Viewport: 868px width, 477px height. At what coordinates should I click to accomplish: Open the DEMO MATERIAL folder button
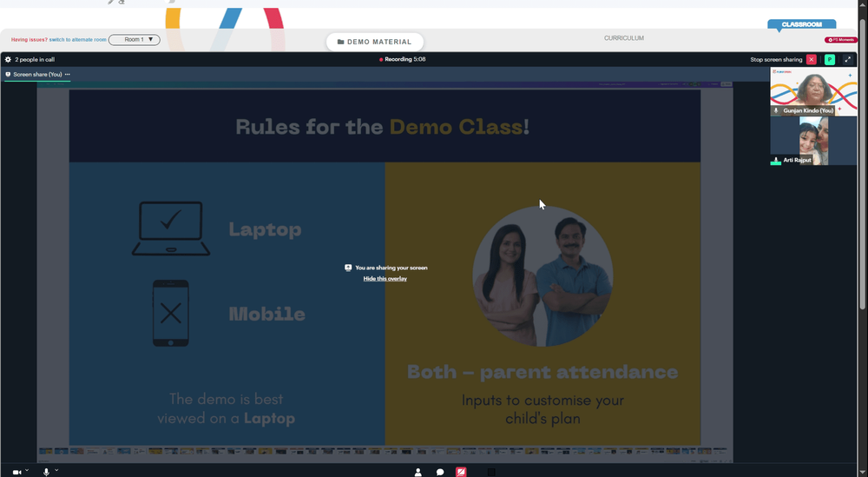click(x=375, y=42)
